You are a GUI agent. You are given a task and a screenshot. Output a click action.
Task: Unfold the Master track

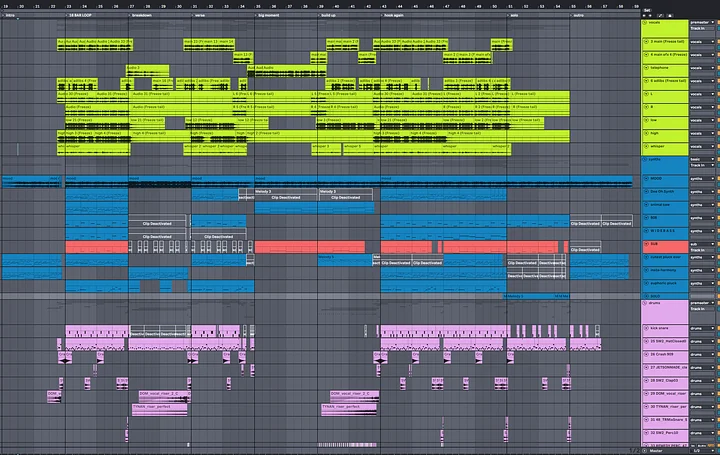coord(645,450)
